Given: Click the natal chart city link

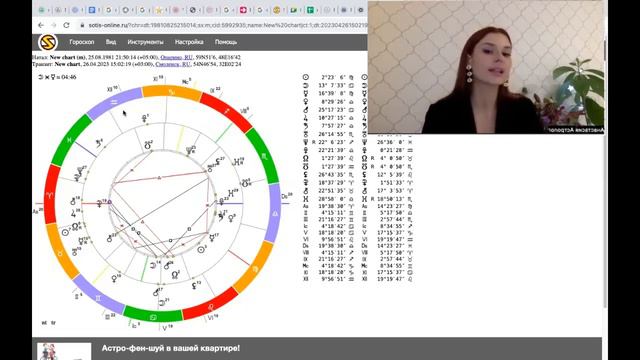Looking at the screenshot, I should tap(176, 58).
